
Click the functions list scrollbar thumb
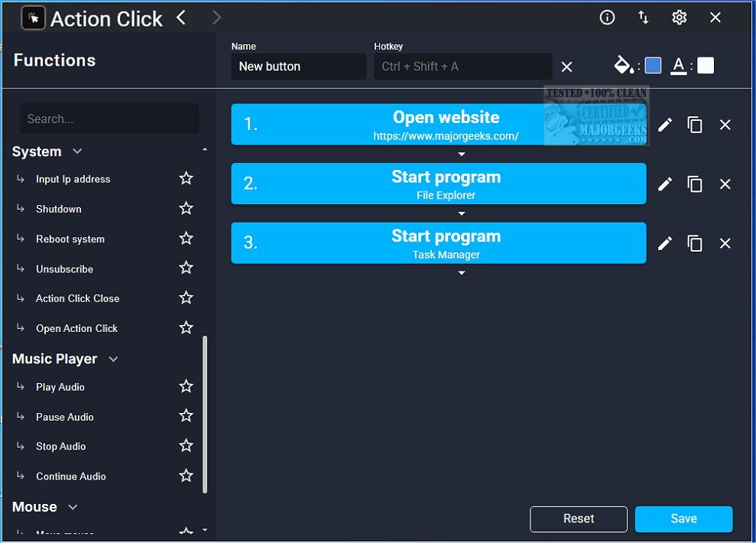[205, 415]
